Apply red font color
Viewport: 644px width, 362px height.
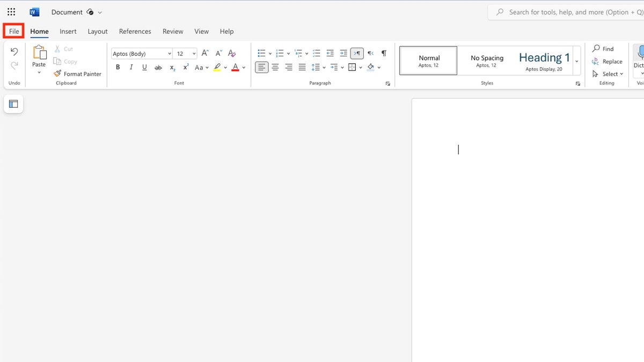(x=235, y=68)
